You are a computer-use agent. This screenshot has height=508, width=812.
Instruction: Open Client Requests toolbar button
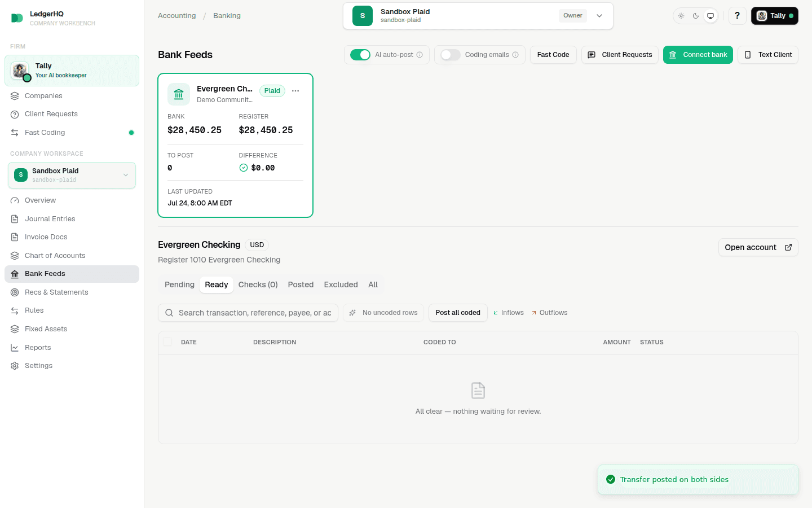click(x=620, y=55)
